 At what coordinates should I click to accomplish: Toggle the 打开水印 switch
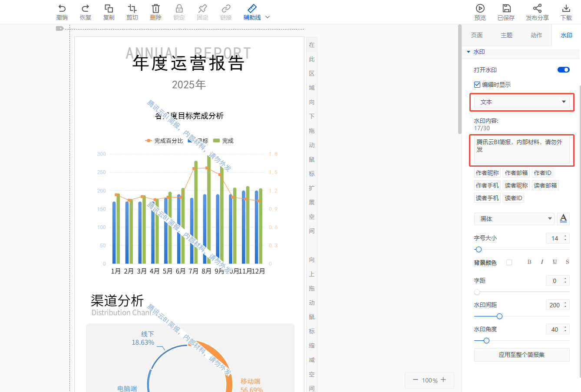click(x=563, y=69)
